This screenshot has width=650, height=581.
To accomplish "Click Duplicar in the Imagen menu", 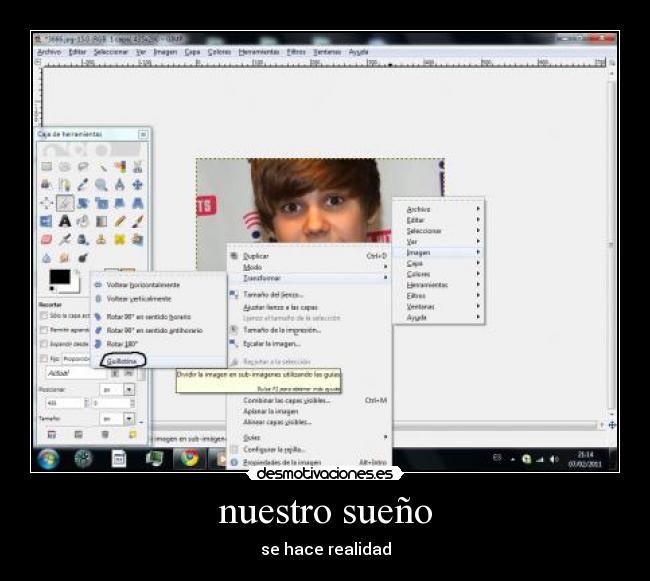I will (x=309, y=256).
